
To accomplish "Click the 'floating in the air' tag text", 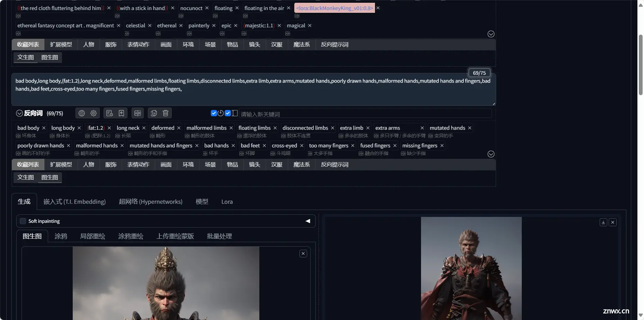I will pos(264,8).
